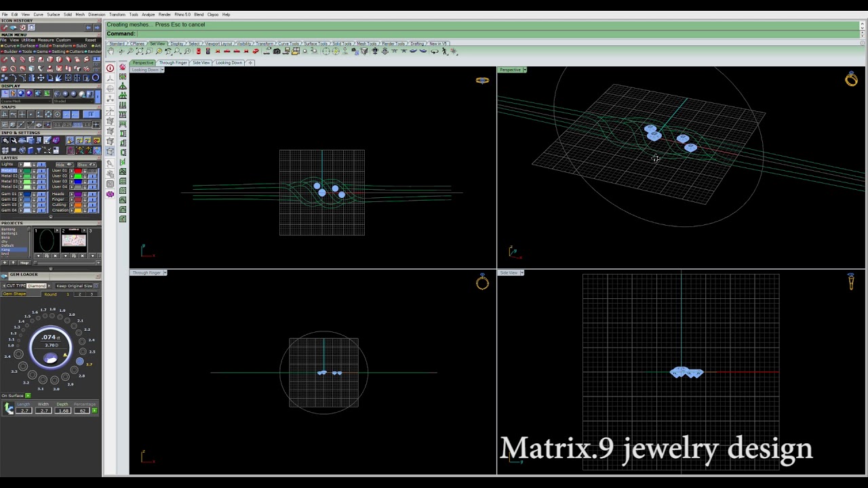Click the propeller icon below red info icon
868x488 pixels.
pyautogui.click(x=111, y=78)
